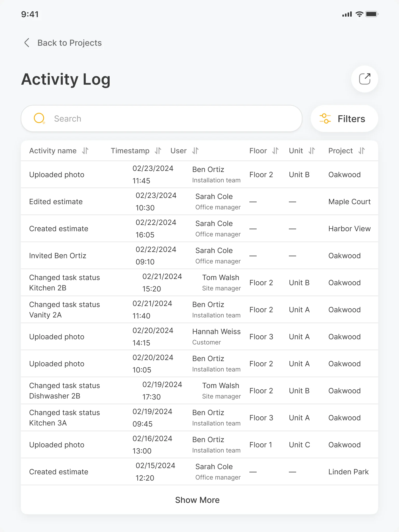Open the export/share icon button
This screenshot has height=532, width=399.
click(364, 79)
